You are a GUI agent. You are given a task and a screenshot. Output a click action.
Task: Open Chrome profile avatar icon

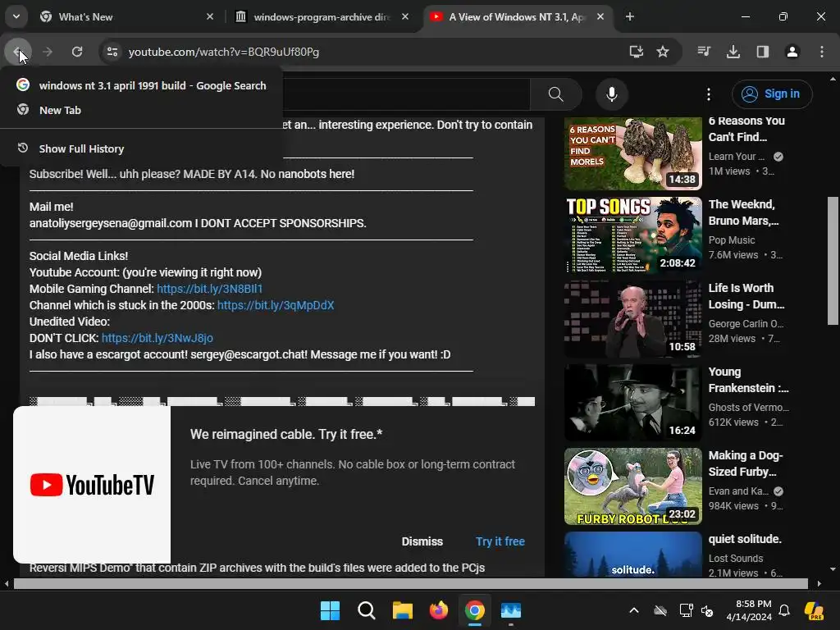(792, 52)
